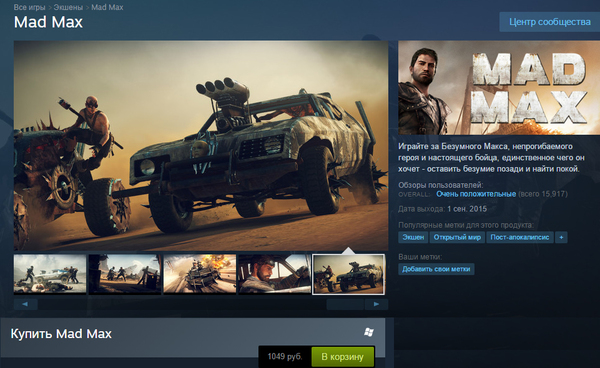Select fourth thumbnail with Max driving
This screenshot has height=368, width=600.
point(274,274)
